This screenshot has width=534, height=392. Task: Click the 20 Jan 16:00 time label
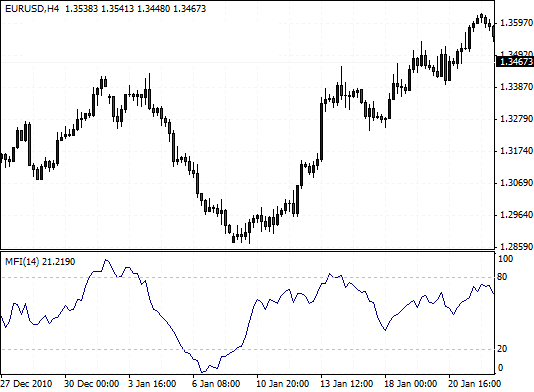point(474,384)
